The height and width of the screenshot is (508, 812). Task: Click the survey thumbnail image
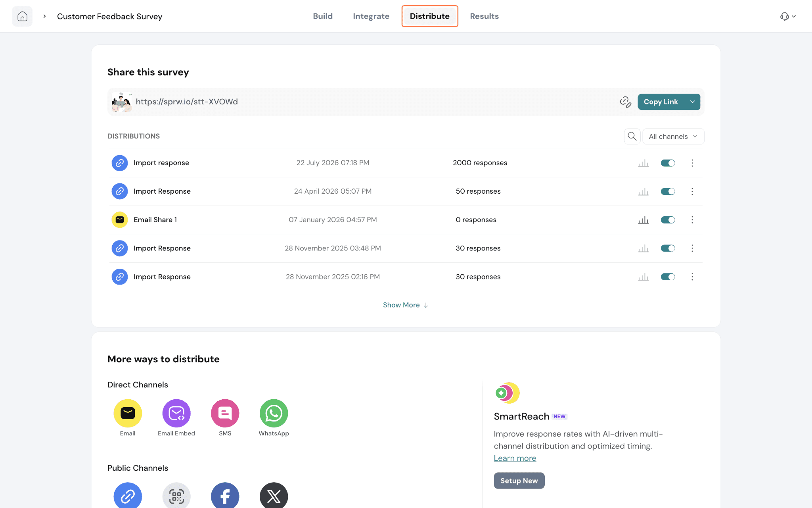[121, 102]
